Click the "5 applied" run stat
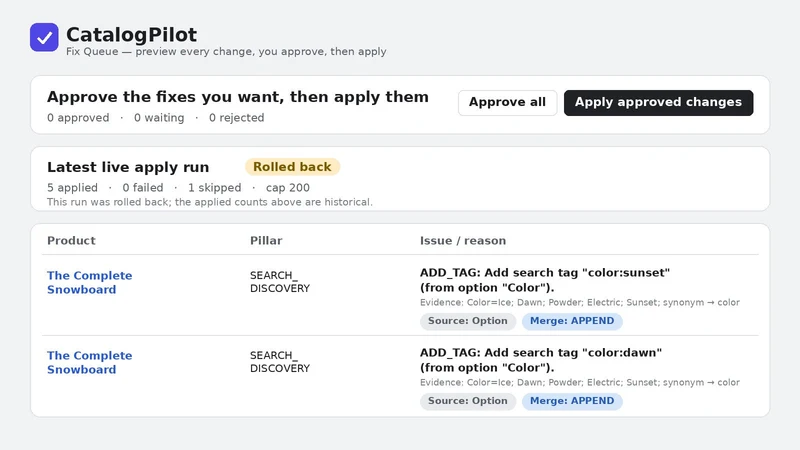This screenshot has width=800, height=450. (72, 188)
